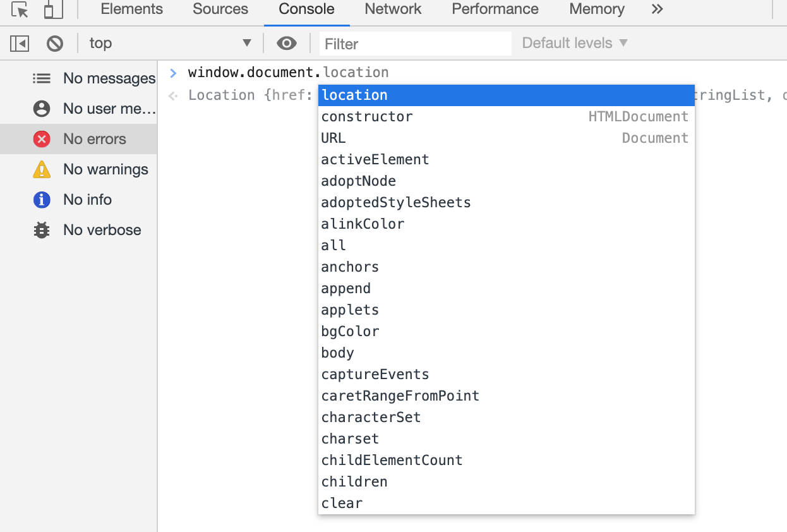Click the verbose bug icon
Viewport: 787px width, 532px height.
[x=42, y=230]
